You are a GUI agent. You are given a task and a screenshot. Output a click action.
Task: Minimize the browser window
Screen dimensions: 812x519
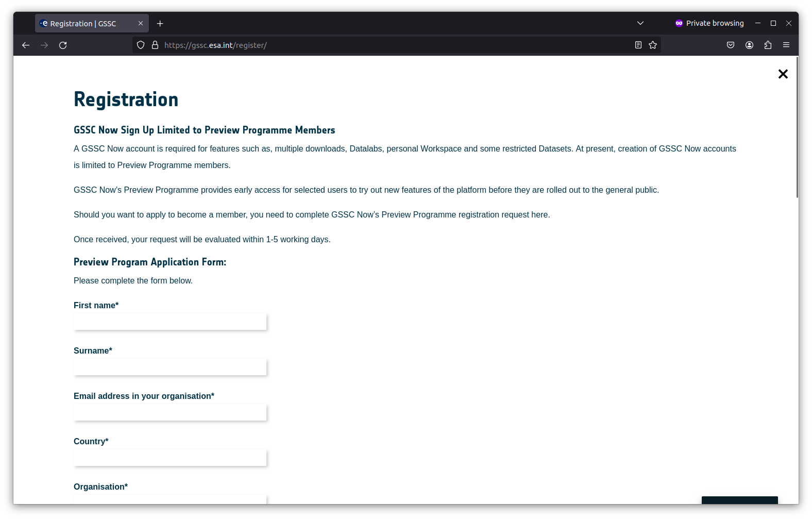click(758, 23)
